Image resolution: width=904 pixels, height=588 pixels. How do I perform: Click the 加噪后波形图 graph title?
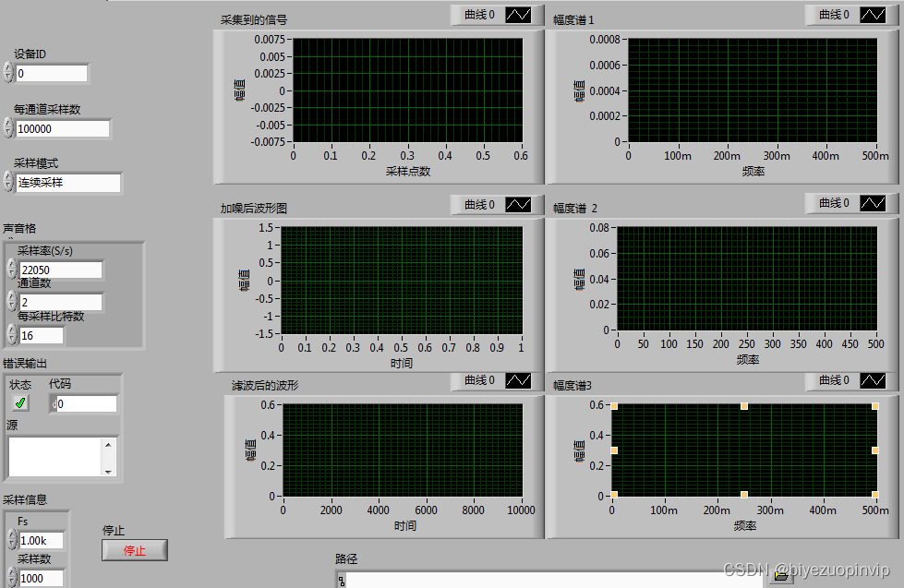[x=254, y=208]
